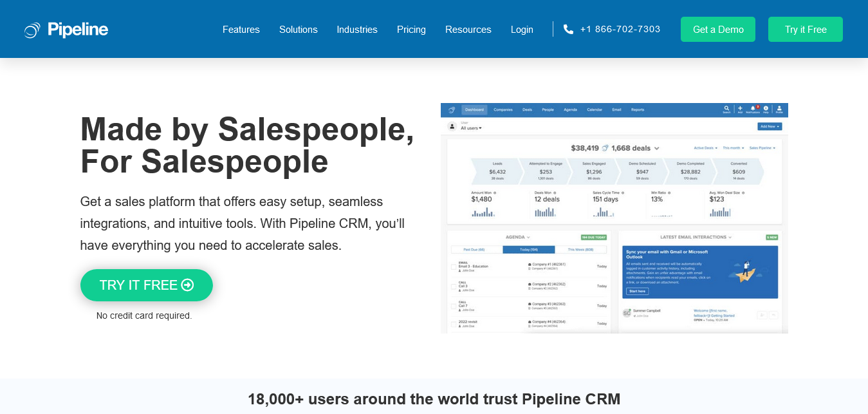Open the All users dropdown
The image size is (868, 414).
pos(471,128)
